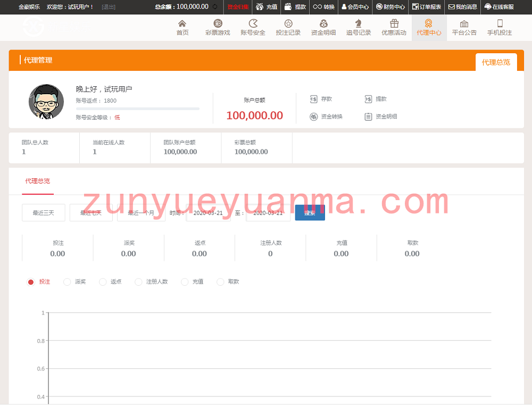The height and width of the screenshot is (405, 532).
Task: Click 提款 shortcut in the account panel
Action: [x=376, y=99]
